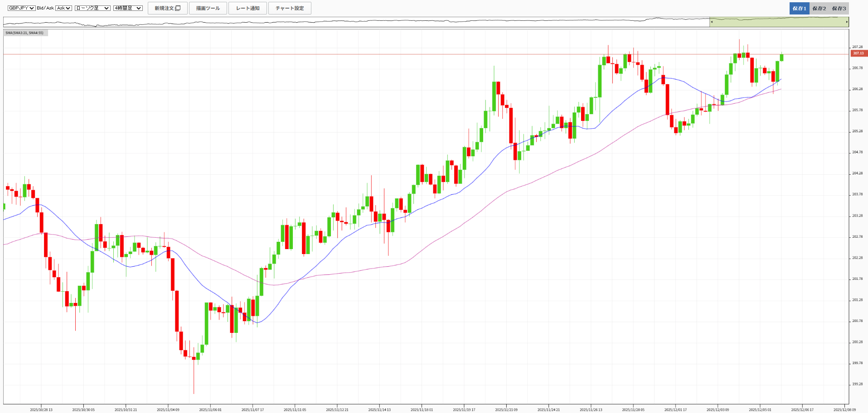Image resolution: width=868 pixels, height=413 pixels.
Task: Open the GBPJPY currency pair dropdown
Action: coord(21,8)
